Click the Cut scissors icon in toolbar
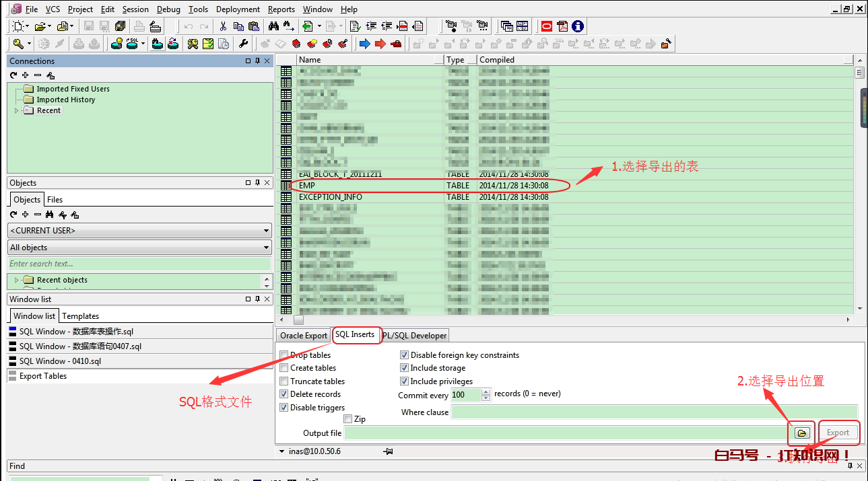This screenshot has height=481, width=868. 223,26
